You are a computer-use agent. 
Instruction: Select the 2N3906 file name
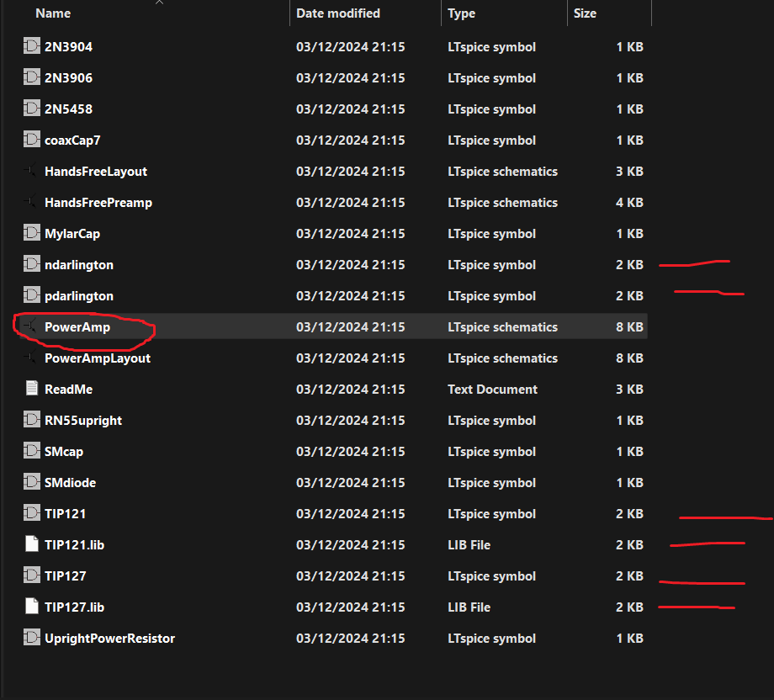[69, 78]
